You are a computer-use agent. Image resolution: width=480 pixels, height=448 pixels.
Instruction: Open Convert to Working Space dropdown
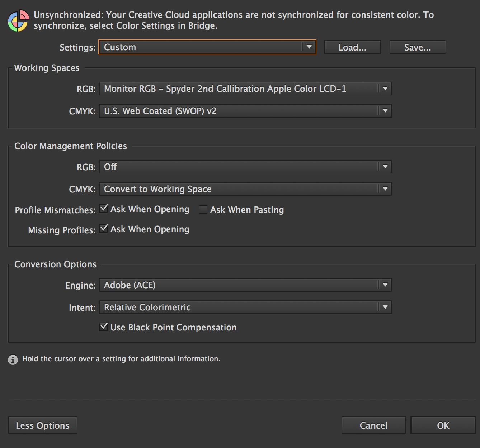(x=245, y=189)
